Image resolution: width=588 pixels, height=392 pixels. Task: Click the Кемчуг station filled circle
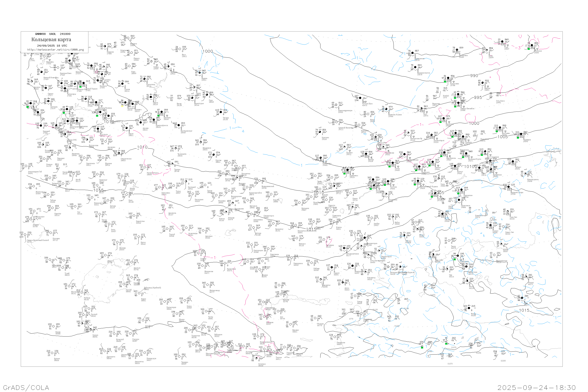pyautogui.click(x=455, y=166)
